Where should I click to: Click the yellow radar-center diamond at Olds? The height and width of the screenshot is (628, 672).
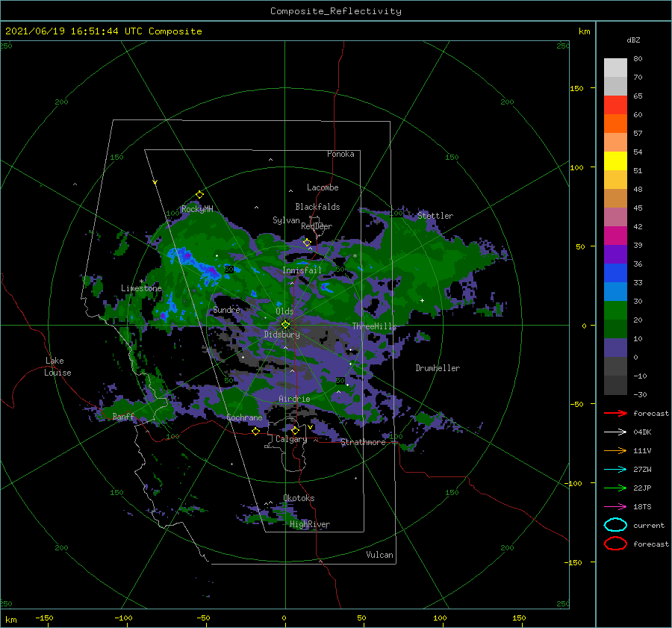(285, 325)
